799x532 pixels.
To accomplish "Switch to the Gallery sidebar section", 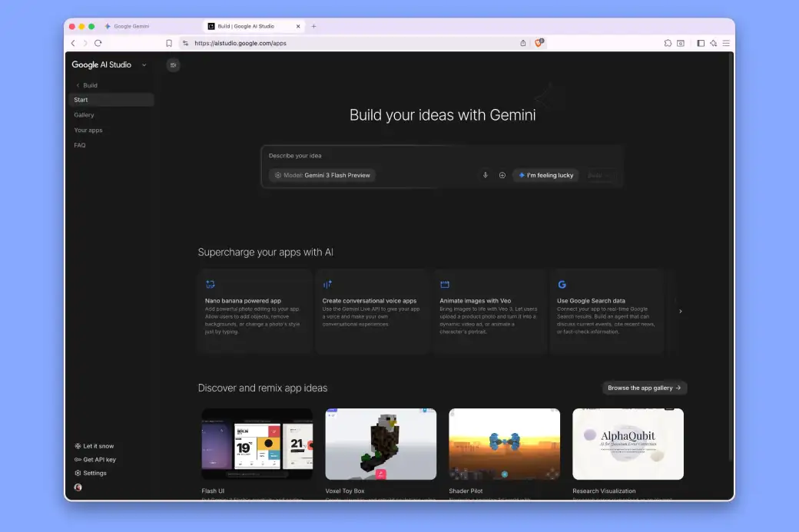I will (83, 114).
